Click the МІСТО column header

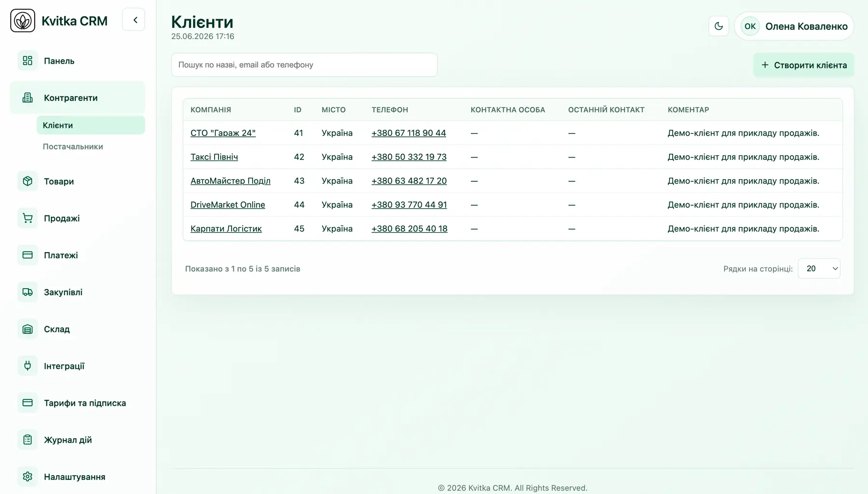point(334,110)
